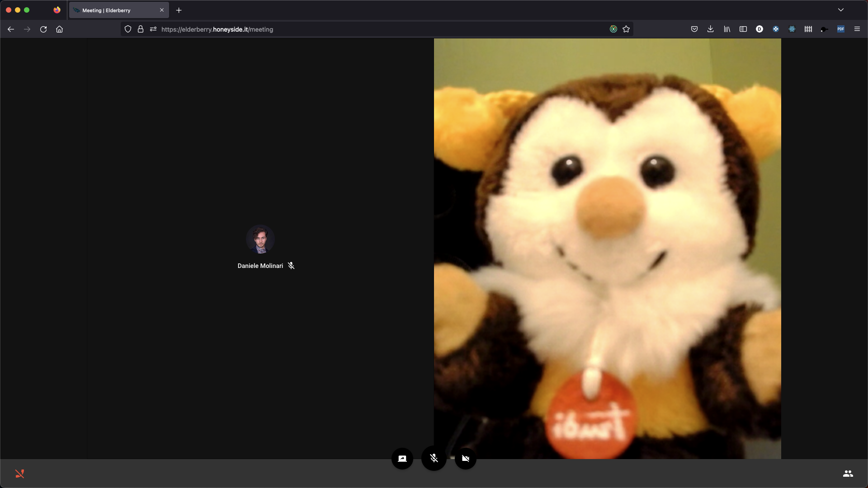This screenshot has width=868, height=488.
Task: Open the Firefox hamburger menu
Action: click(857, 29)
